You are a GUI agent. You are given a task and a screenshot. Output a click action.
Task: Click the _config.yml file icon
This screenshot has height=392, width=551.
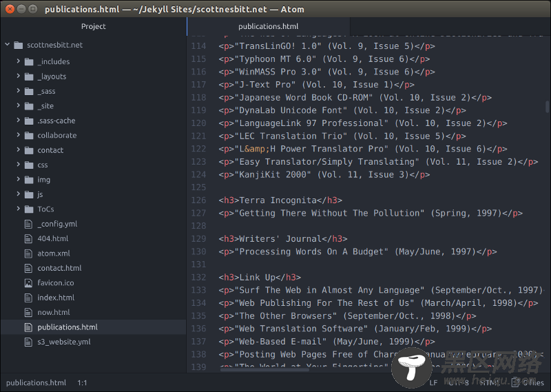[x=28, y=224]
